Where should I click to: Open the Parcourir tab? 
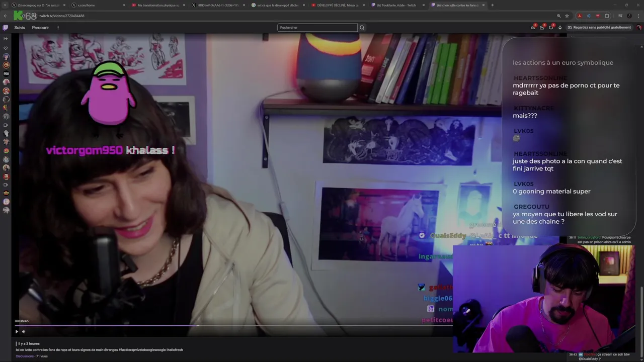(x=40, y=28)
